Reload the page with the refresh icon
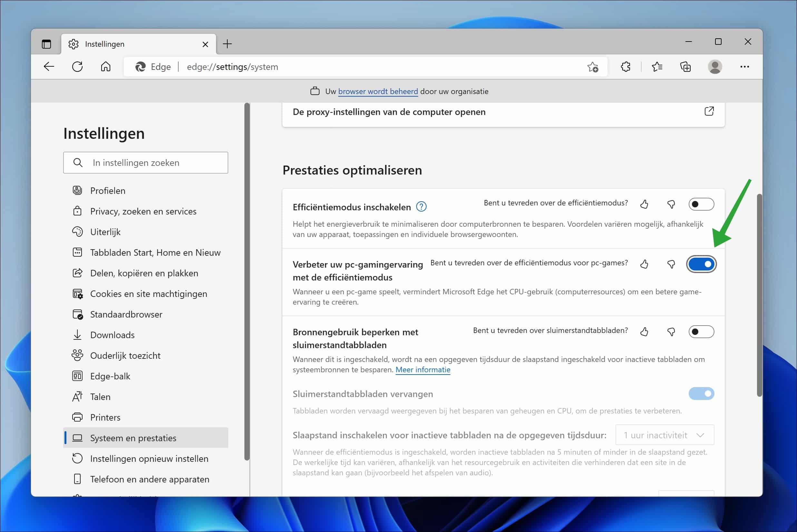Screen dimensions: 797x532 coord(77,66)
